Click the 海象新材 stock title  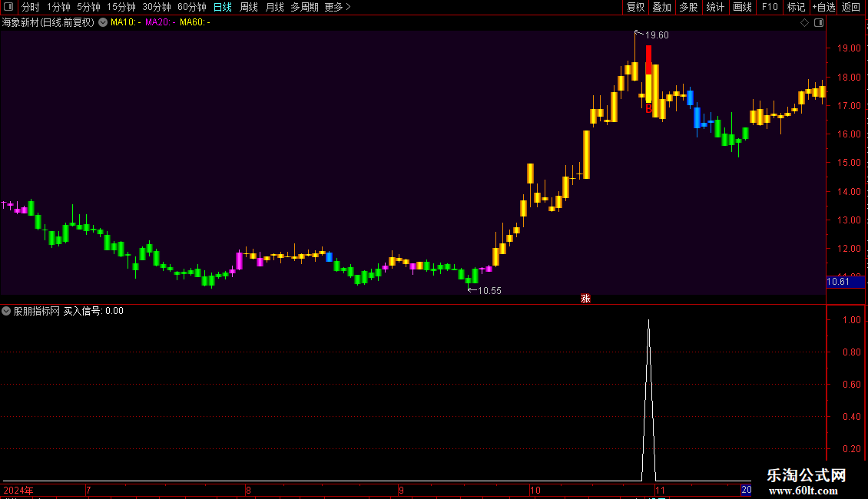tap(48, 23)
